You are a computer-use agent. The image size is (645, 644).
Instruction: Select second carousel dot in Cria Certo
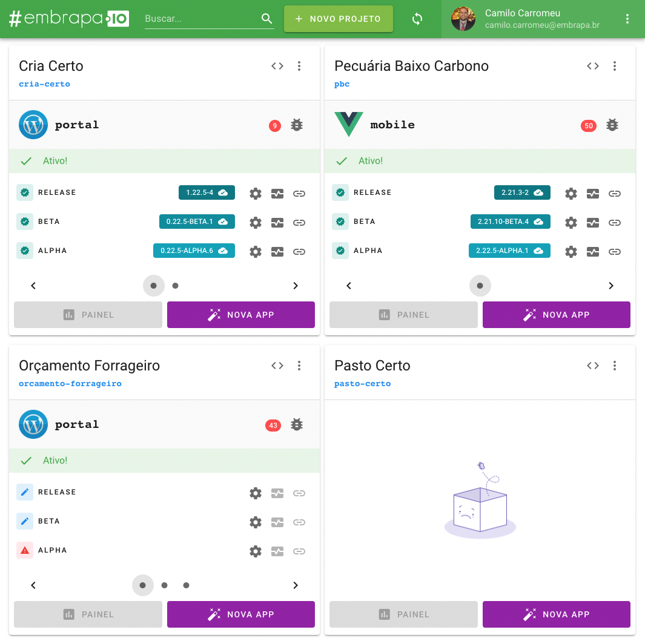click(x=175, y=286)
